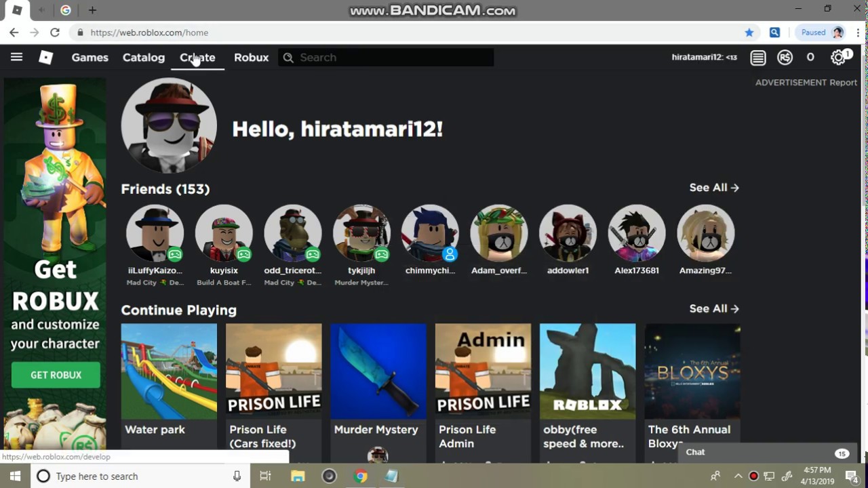Switch to the Google browser tab

click(x=65, y=10)
